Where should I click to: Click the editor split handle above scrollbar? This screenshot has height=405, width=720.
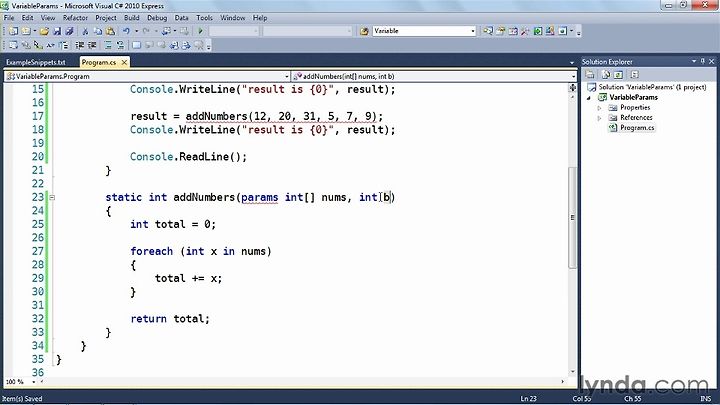[572, 87]
